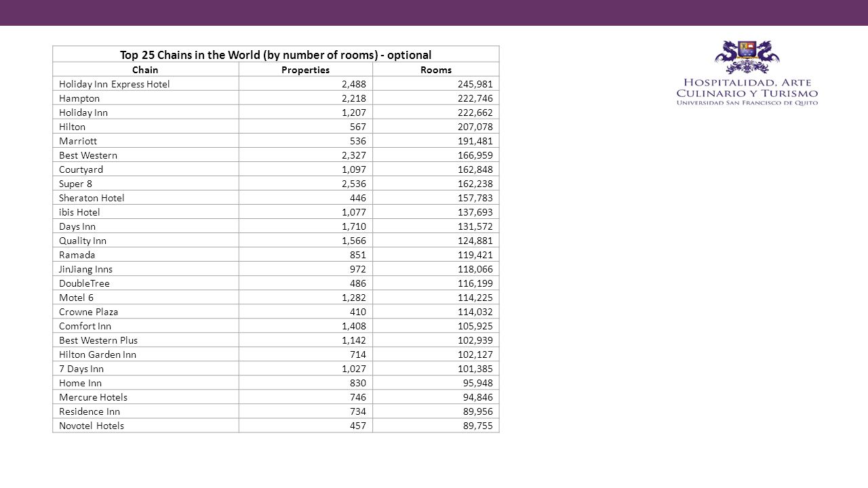Select the 'Novotel Hotels' cell
This screenshot has height=488, width=868.
[x=146, y=426]
